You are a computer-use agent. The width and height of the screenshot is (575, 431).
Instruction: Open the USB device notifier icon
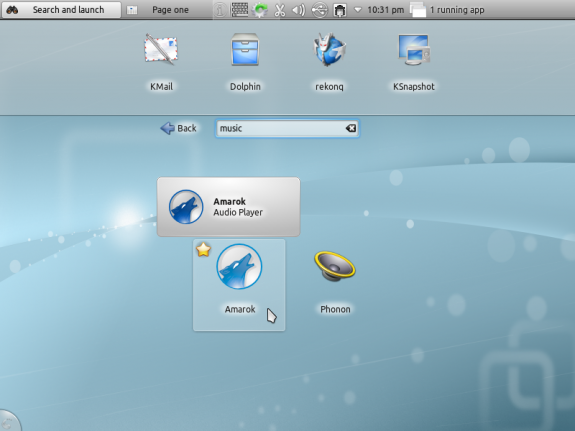tap(319, 10)
